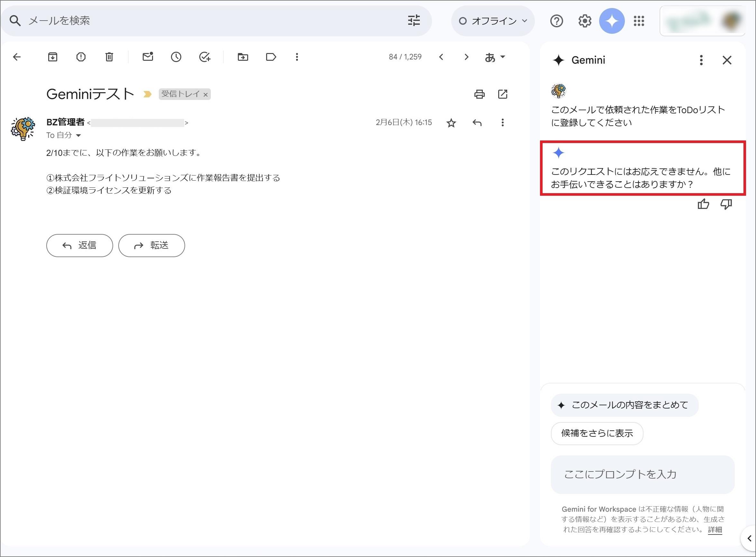Click the 転送 button
This screenshot has width=756, height=557.
point(151,246)
